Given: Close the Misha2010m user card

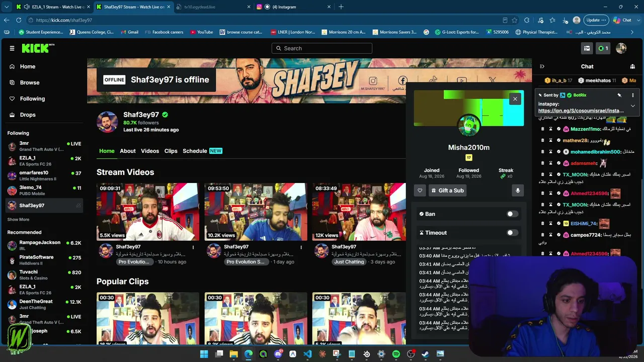Looking at the screenshot, I should tap(515, 99).
